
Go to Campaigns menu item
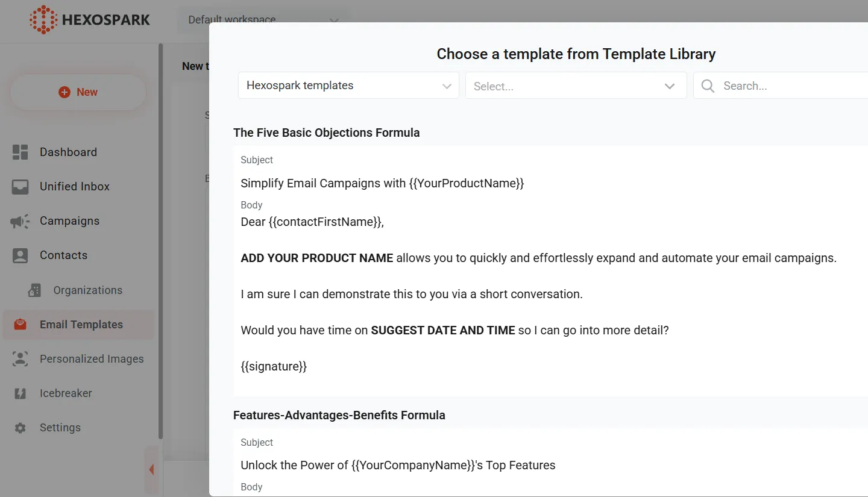69,221
